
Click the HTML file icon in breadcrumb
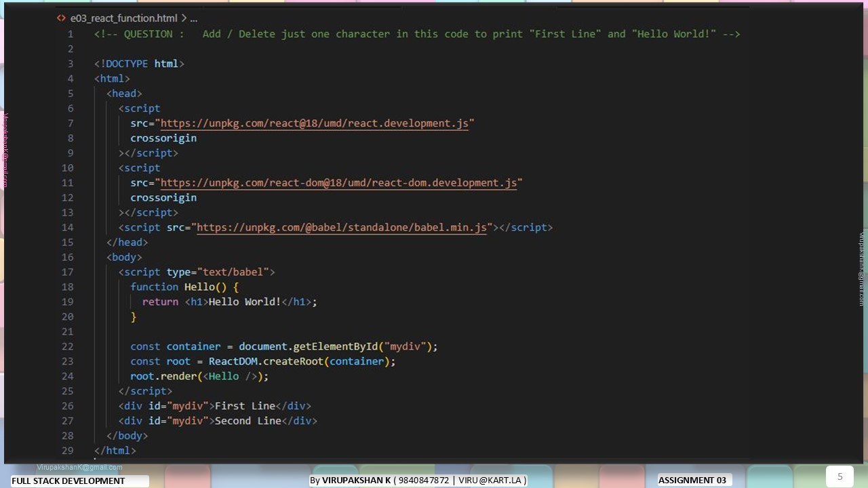tap(61, 18)
